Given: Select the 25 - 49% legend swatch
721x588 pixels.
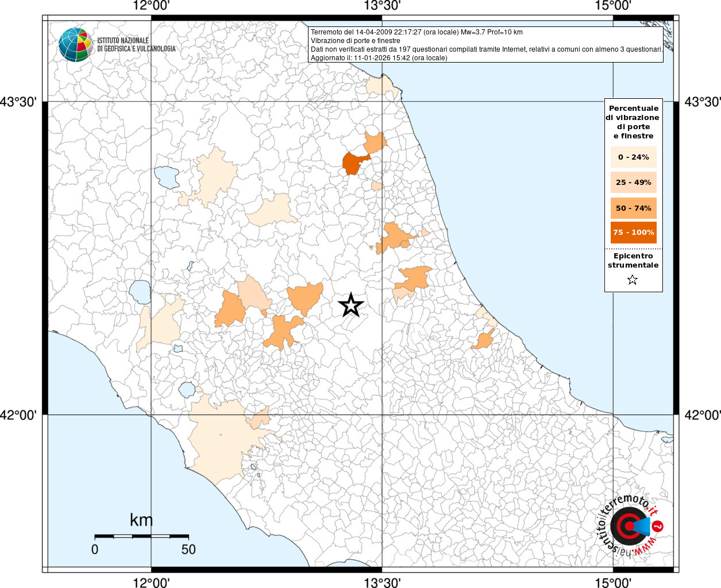Looking at the screenshot, I should coord(633,182).
